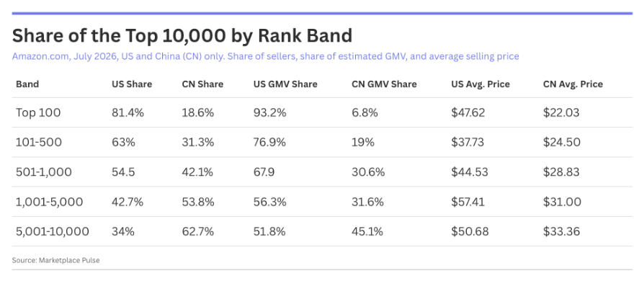
Task: Select the US Share column header
Action: pos(132,84)
